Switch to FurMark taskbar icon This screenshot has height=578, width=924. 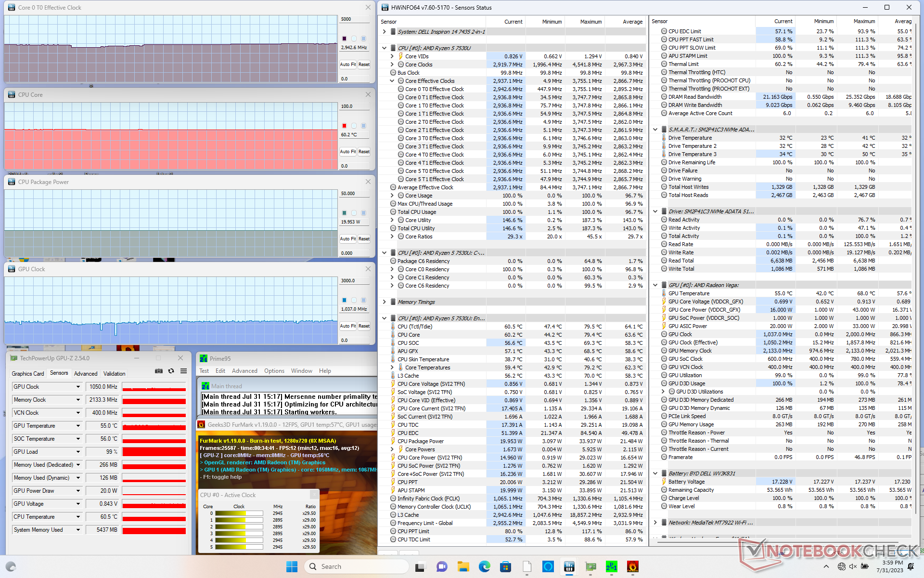tap(633, 566)
